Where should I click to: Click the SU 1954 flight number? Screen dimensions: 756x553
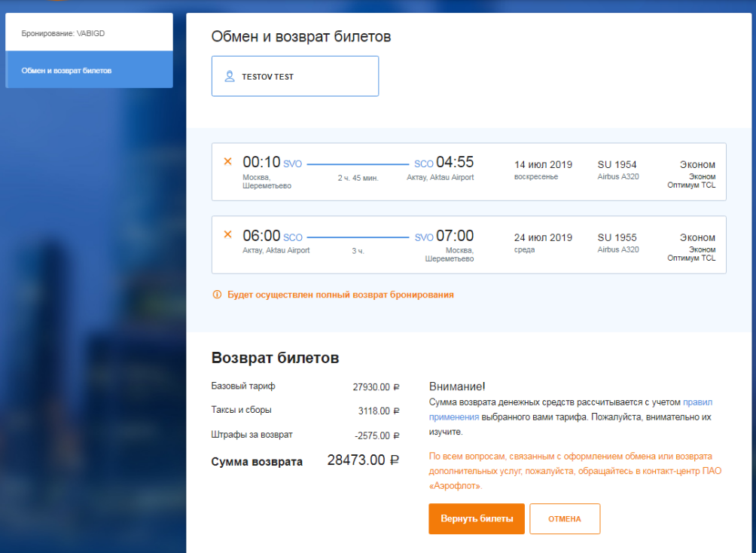point(617,164)
